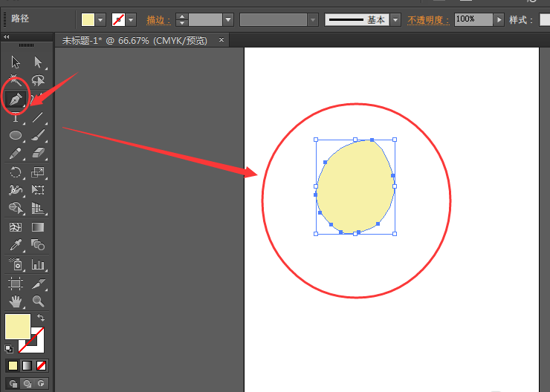Image resolution: width=550 pixels, height=392 pixels.
Task: Click the variable width profile box
Action: tap(274, 19)
